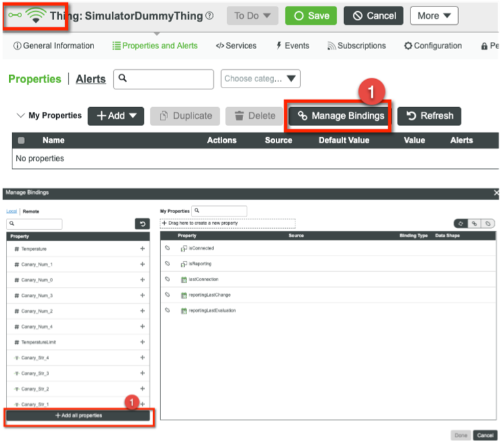The width and height of the screenshot is (504, 447).
Task: Click the green Wi-Fi connected icon
Action: click(x=36, y=16)
